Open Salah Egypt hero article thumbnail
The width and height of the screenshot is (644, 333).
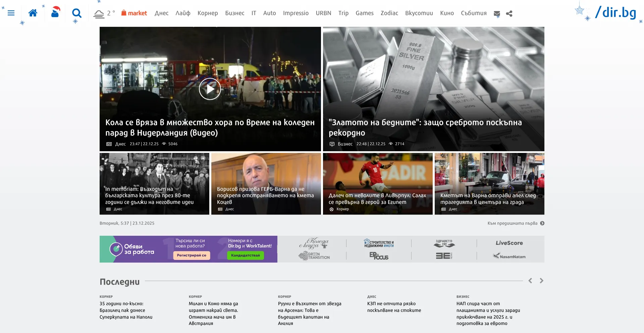[x=377, y=184]
